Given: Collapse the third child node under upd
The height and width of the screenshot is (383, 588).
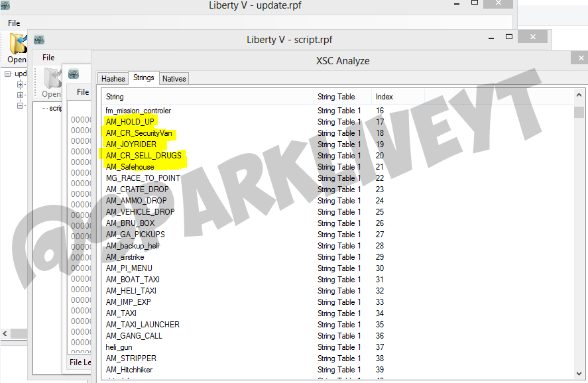Looking at the screenshot, I should tap(20, 105).
